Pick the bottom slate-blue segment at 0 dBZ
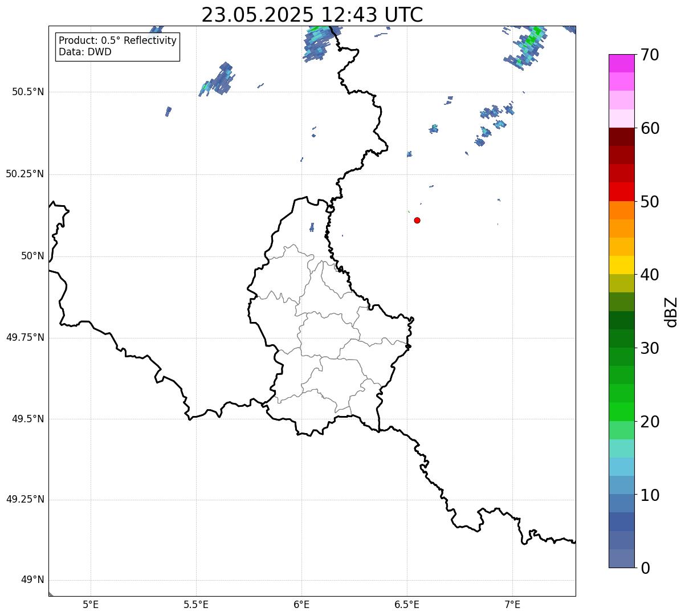This screenshot has width=685, height=616. pyautogui.click(x=621, y=558)
